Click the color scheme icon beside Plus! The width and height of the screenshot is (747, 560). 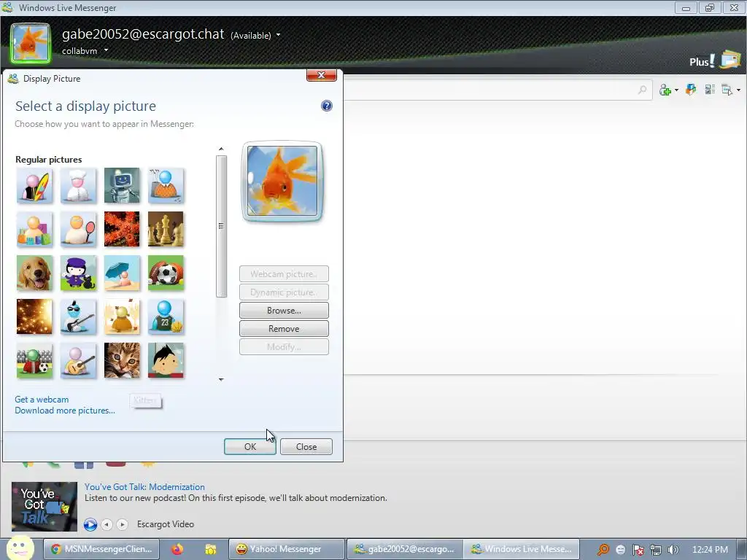pyautogui.click(x=730, y=60)
